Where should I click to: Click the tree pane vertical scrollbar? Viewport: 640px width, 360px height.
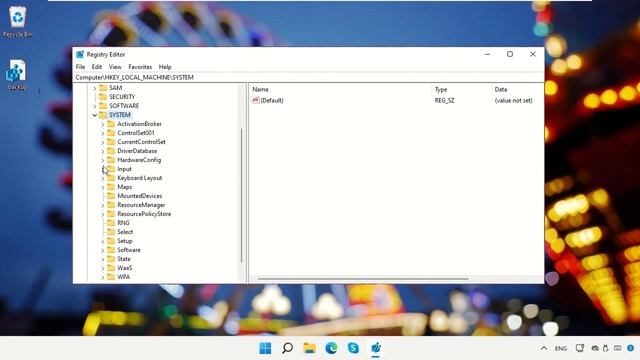[x=242, y=195]
